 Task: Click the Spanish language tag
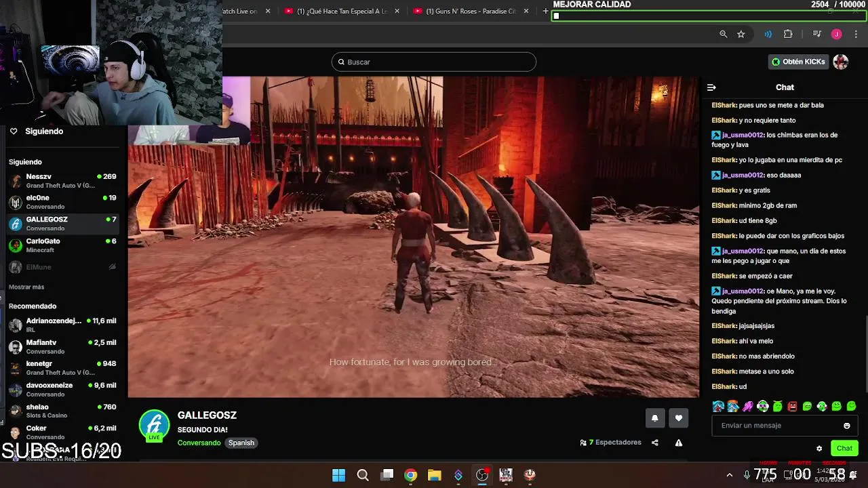241,443
